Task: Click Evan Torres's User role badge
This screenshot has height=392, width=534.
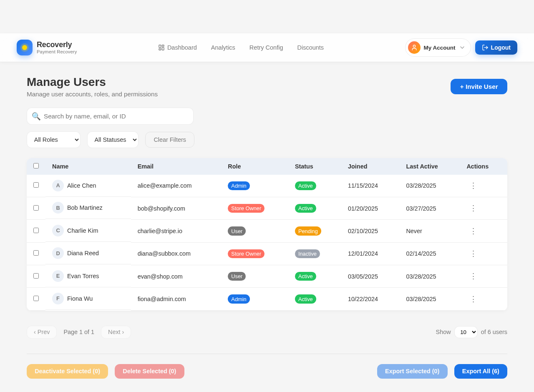Action: 237,276
